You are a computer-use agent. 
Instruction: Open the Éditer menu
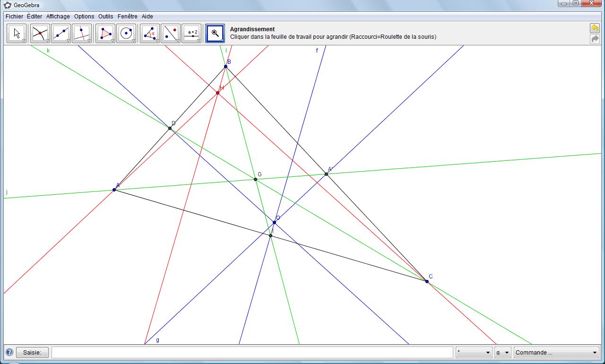[35, 16]
